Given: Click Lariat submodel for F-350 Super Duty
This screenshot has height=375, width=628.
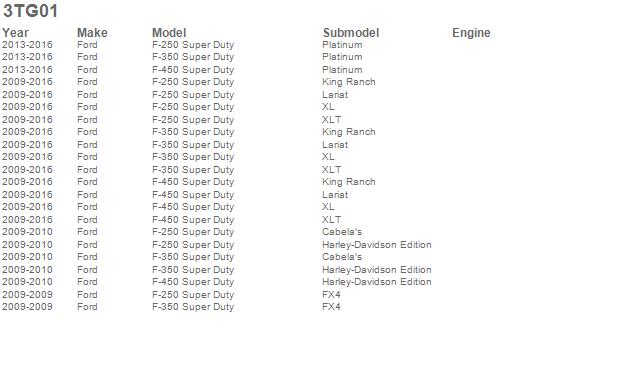Looking at the screenshot, I should click(x=335, y=145).
